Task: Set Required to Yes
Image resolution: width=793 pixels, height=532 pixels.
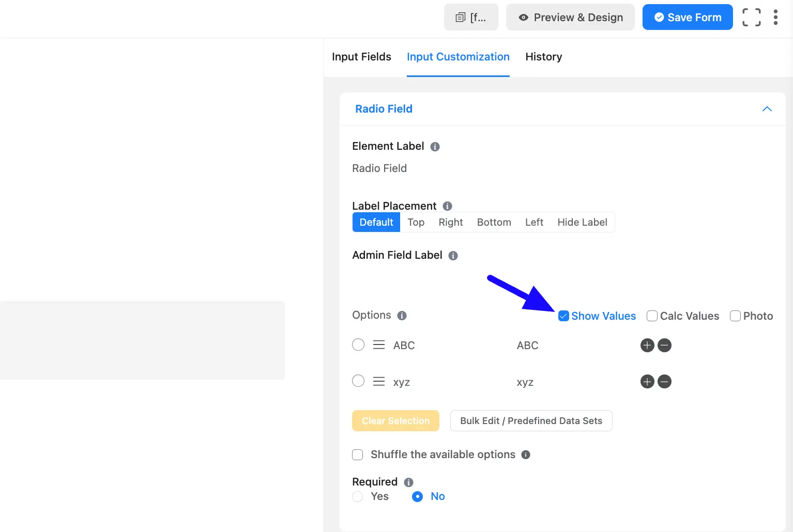Action: tap(358, 497)
